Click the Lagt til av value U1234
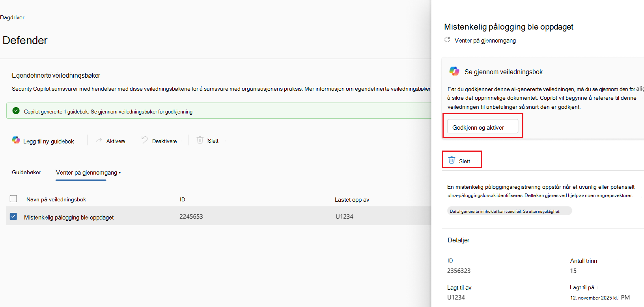 tap(456, 298)
